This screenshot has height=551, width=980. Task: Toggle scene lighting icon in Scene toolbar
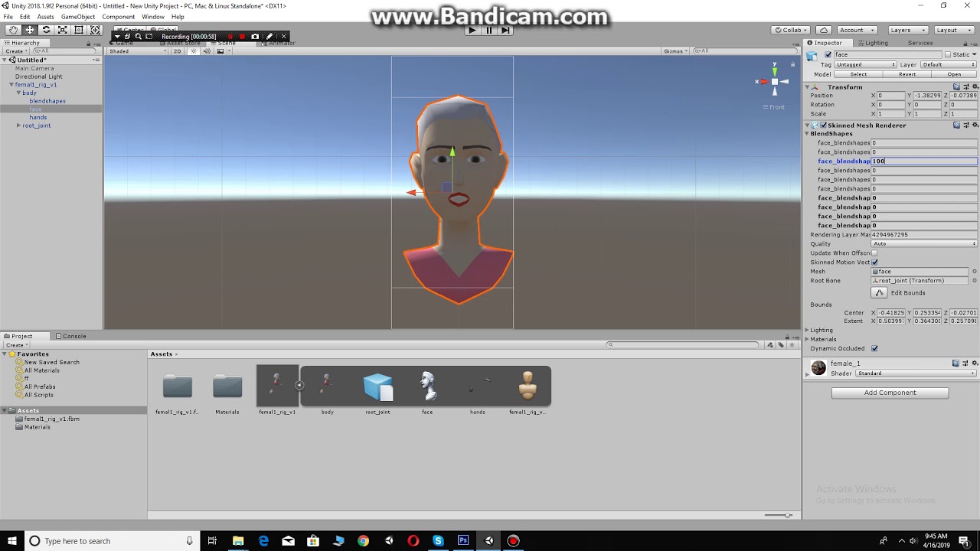[x=194, y=51]
